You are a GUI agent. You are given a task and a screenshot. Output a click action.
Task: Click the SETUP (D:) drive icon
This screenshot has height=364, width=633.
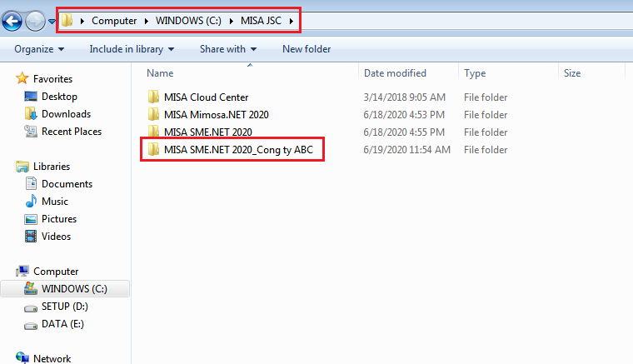31,308
